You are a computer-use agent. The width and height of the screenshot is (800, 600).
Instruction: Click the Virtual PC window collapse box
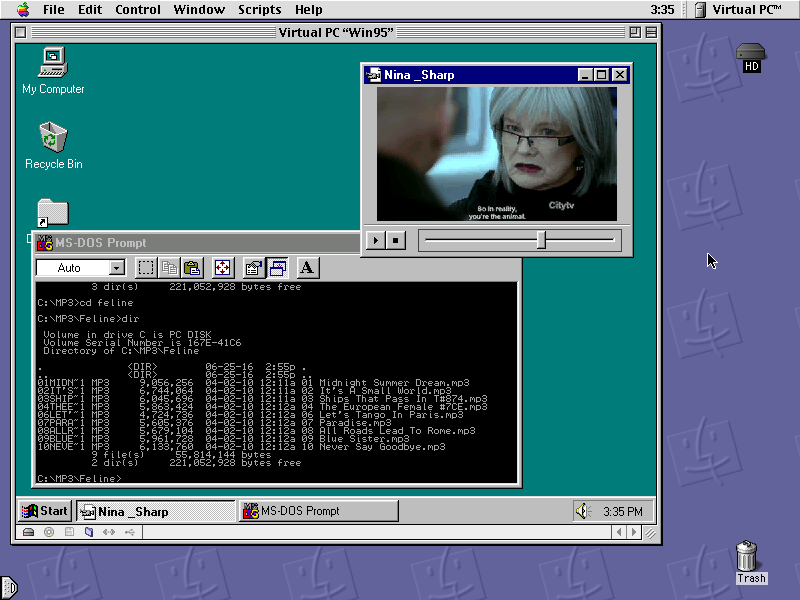(651, 33)
